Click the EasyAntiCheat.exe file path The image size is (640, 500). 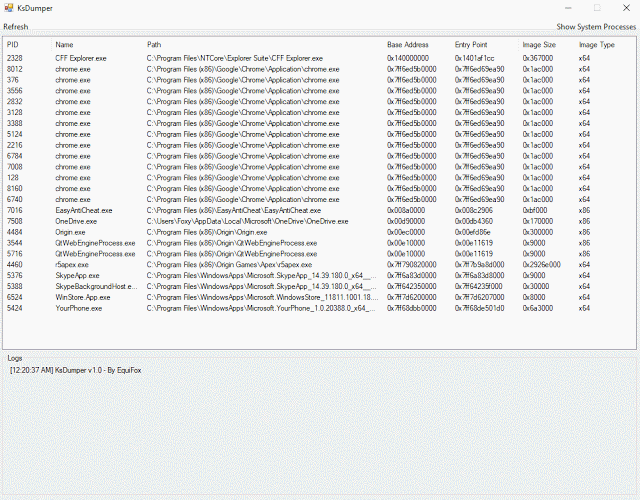coord(234,211)
